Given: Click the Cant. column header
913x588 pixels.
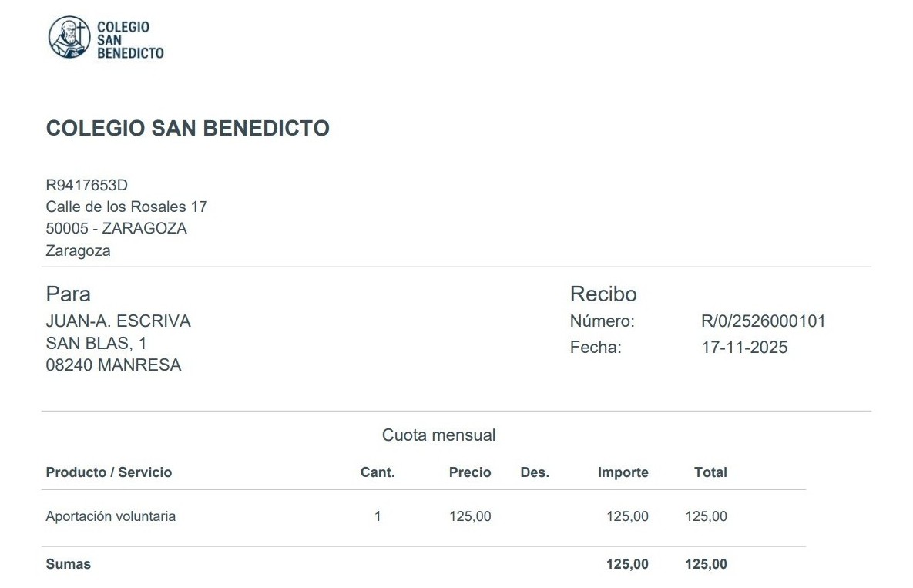Looking at the screenshot, I should 378,472.
